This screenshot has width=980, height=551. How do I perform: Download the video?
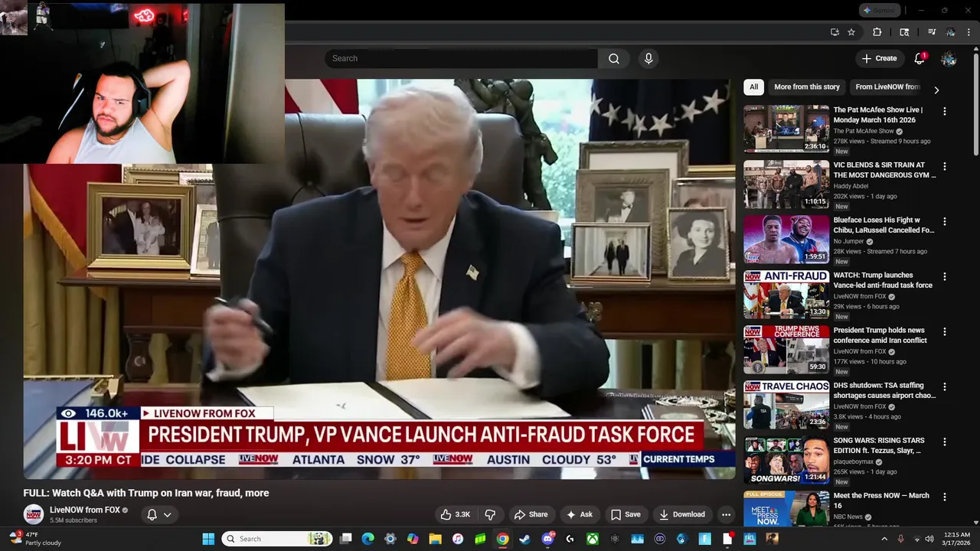(x=681, y=514)
